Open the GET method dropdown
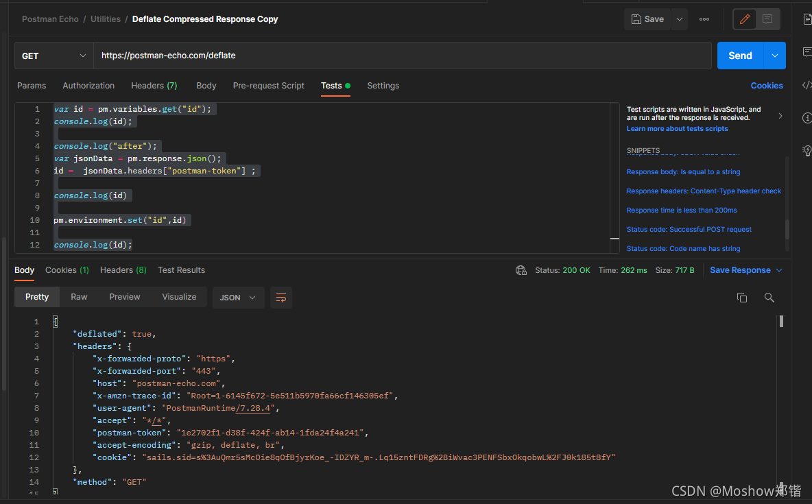The image size is (812, 504). click(x=54, y=56)
